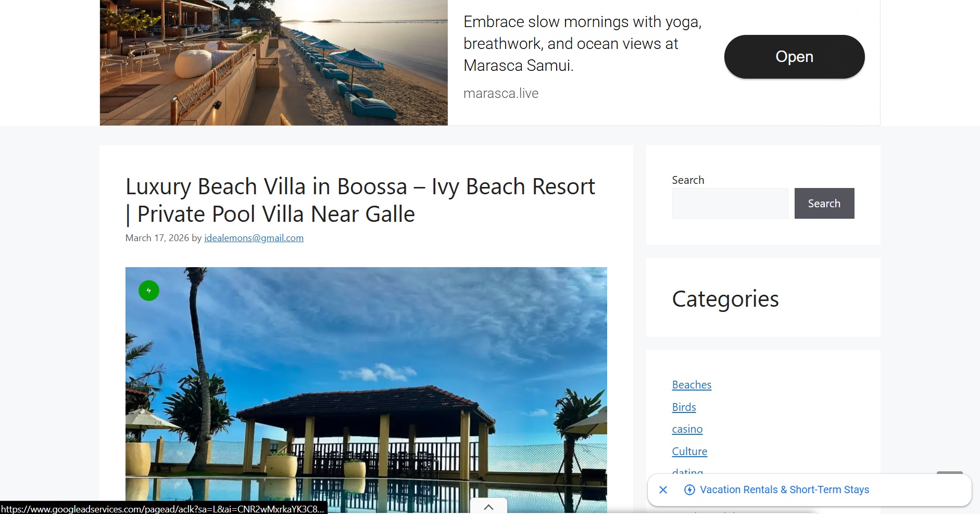Open the casino category link
Image resolution: width=980 pixels, height=514 pixels.
687,429
